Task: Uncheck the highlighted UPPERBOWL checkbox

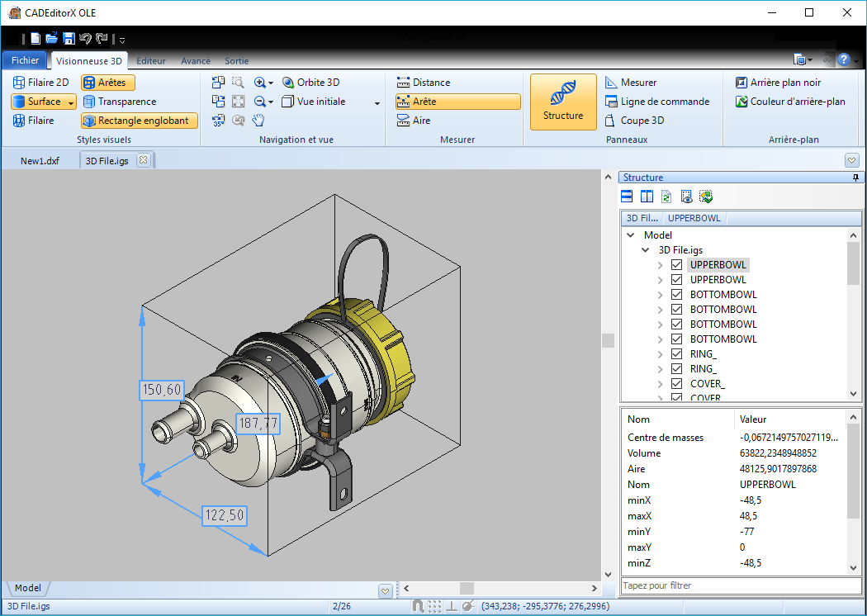Action: 677,265
